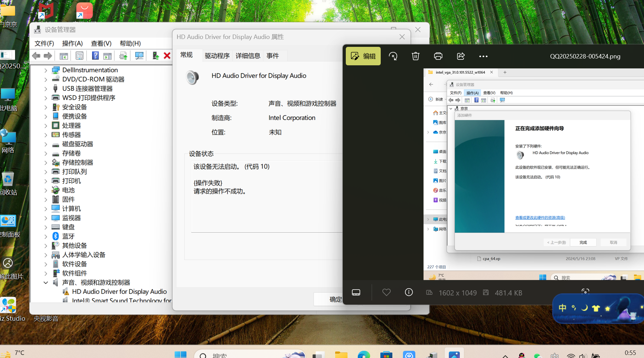Click the file name QQ20250228-005424.png
This screenshot has height=358, width=644.
[x=585, y=56]
